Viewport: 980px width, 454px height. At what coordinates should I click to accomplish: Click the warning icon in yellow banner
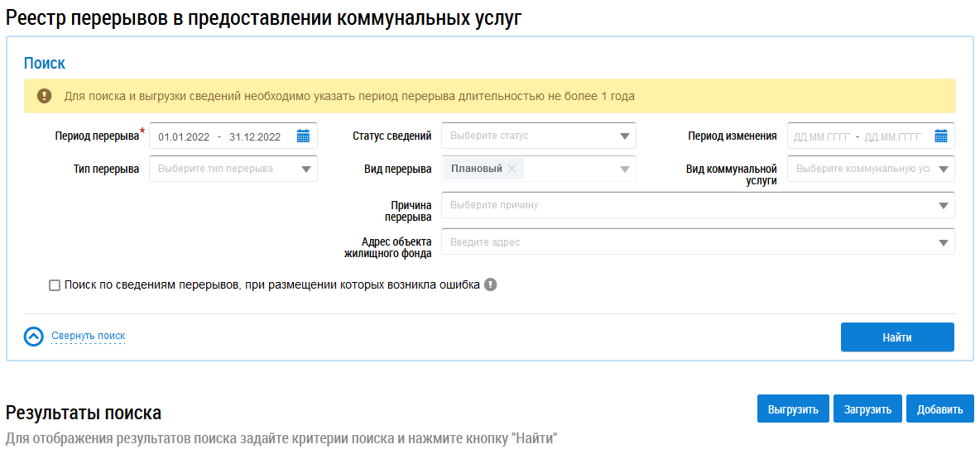pos(45,97)
